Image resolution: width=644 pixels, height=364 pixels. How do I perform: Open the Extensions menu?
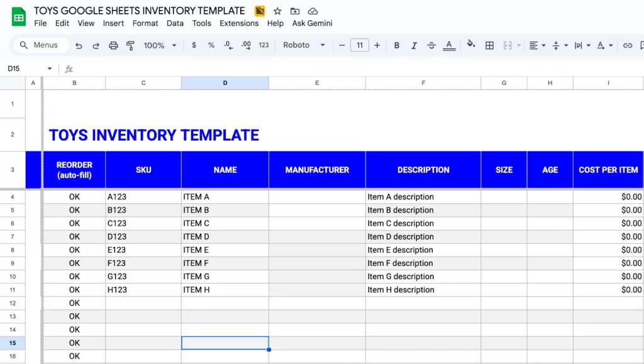pos(239,23)
